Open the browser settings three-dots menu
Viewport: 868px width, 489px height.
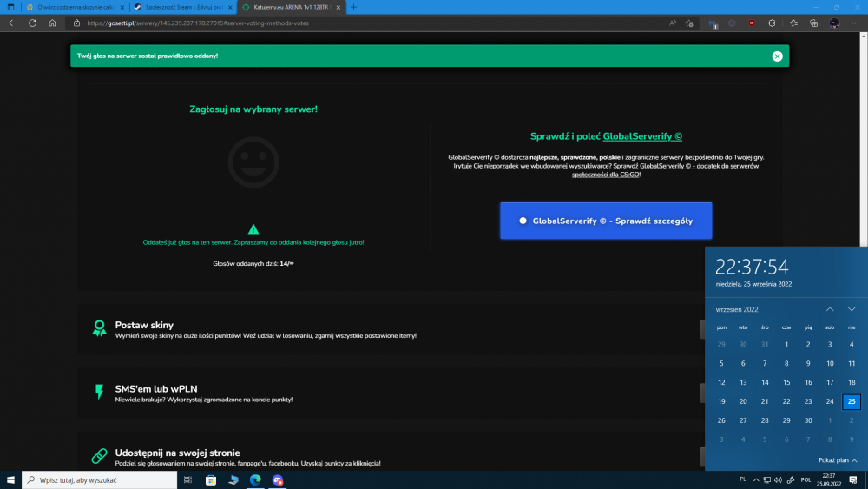855,23
